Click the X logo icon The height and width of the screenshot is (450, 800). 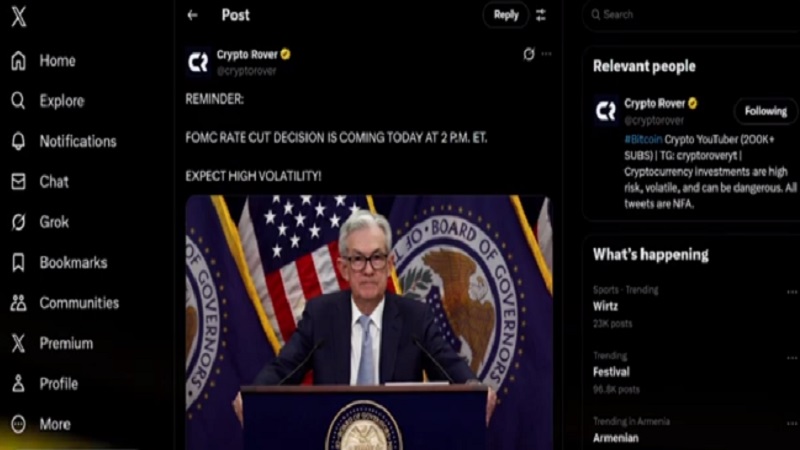19,16
